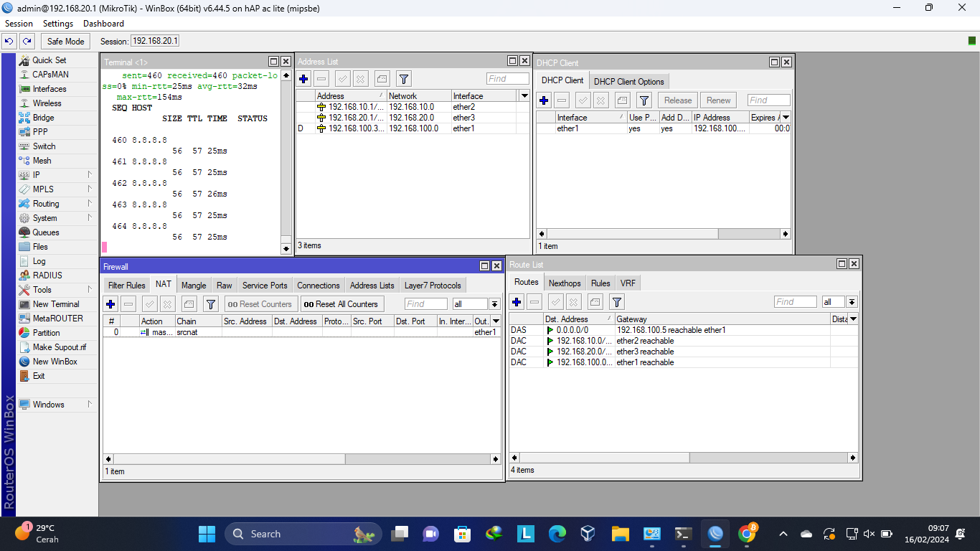Expand the MPLS submenu
The width and height of the screenshot is (980, 551).
pyautogui.click(x=57, y=189)
